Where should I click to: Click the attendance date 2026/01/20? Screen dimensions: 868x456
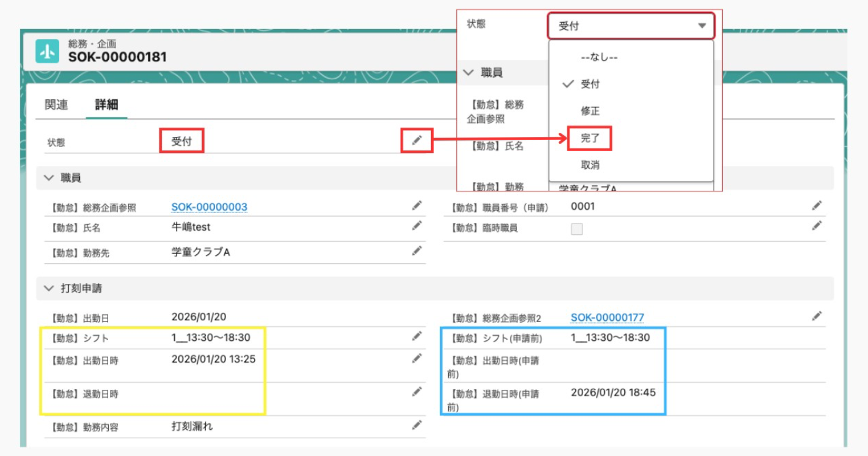point(199,317)
